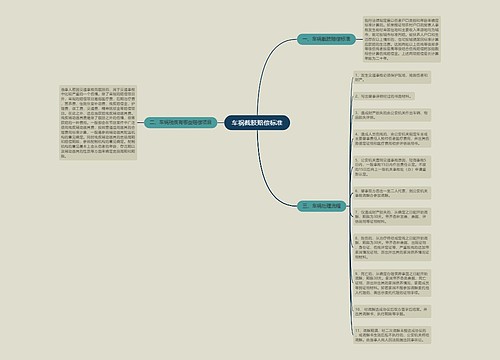Select step note numbered 10
This screenshot has height=360, width=500.
[392, 311]
